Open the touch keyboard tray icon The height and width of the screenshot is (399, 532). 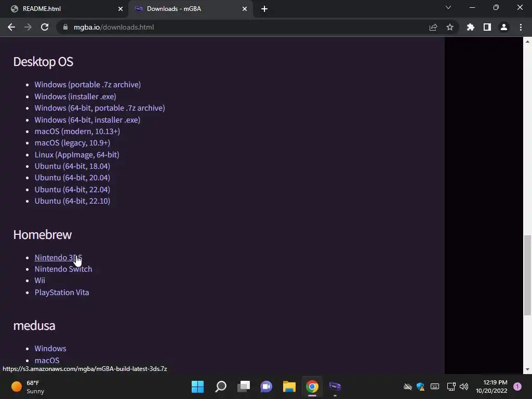pyautogui.click(x=435, y=387)
